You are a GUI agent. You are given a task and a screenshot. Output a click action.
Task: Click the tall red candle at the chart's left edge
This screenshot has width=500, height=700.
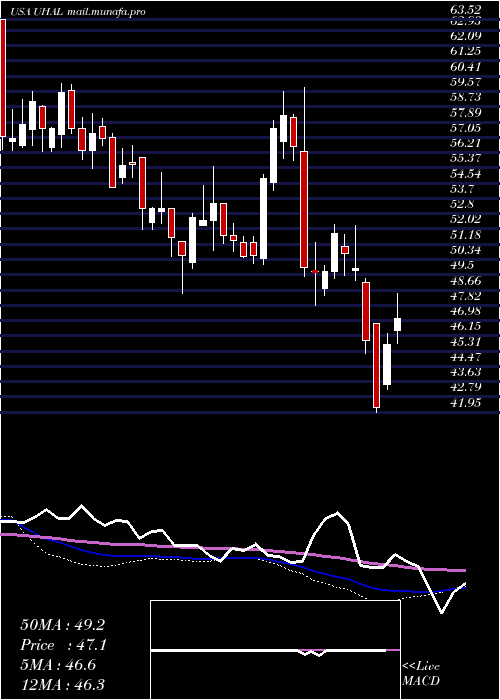coord(3,78)
